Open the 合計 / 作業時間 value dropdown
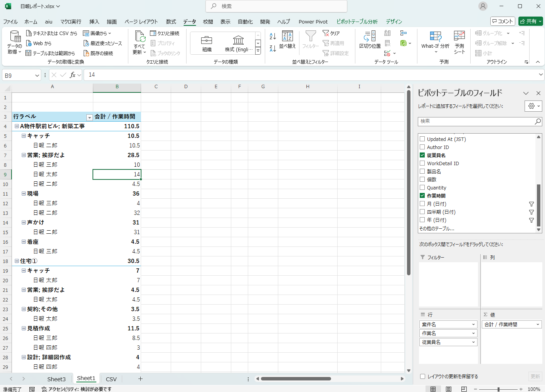Viewport: 545px width, 392px height. tap(538, 325)
